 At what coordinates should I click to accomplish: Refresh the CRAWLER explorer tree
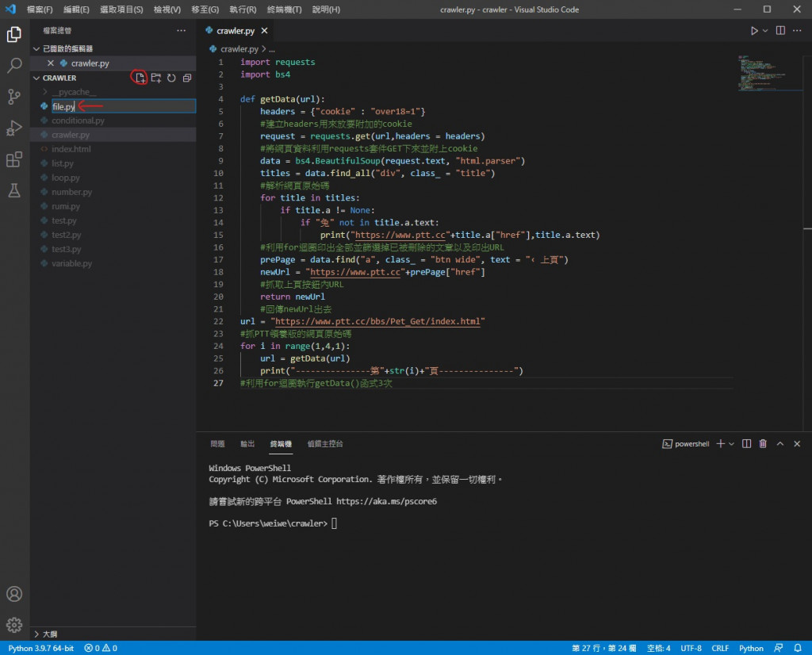[171, 78]
